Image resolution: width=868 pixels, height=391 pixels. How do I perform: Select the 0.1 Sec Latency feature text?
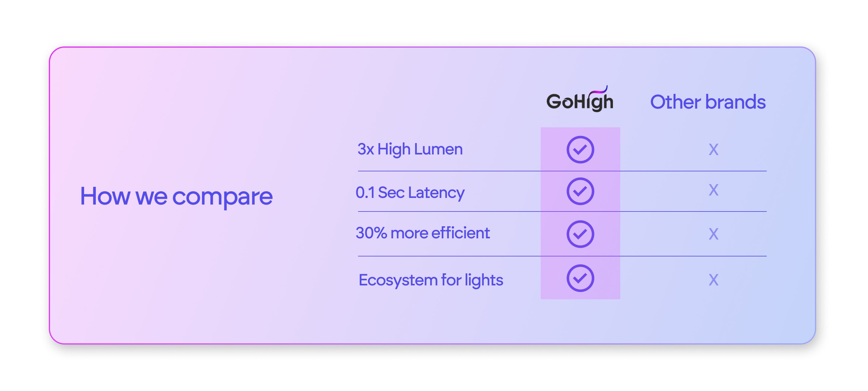tap(410, 192)
